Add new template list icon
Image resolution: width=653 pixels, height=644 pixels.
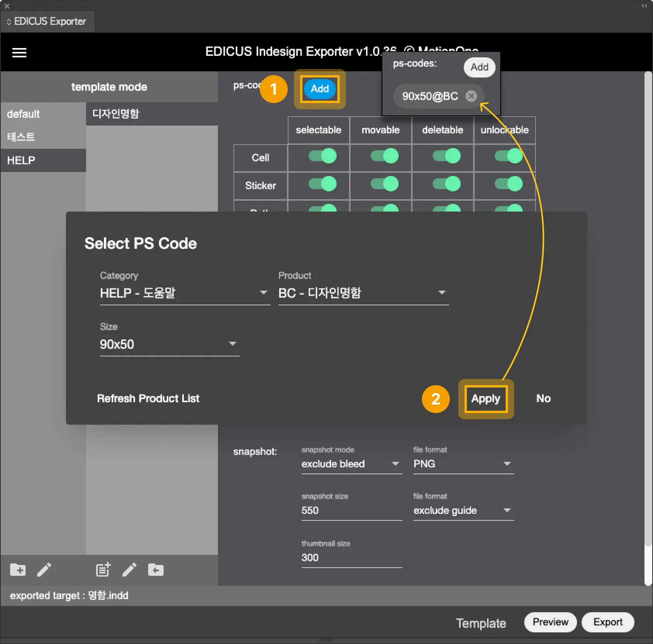pyautogui.click(x=103, y=570)
